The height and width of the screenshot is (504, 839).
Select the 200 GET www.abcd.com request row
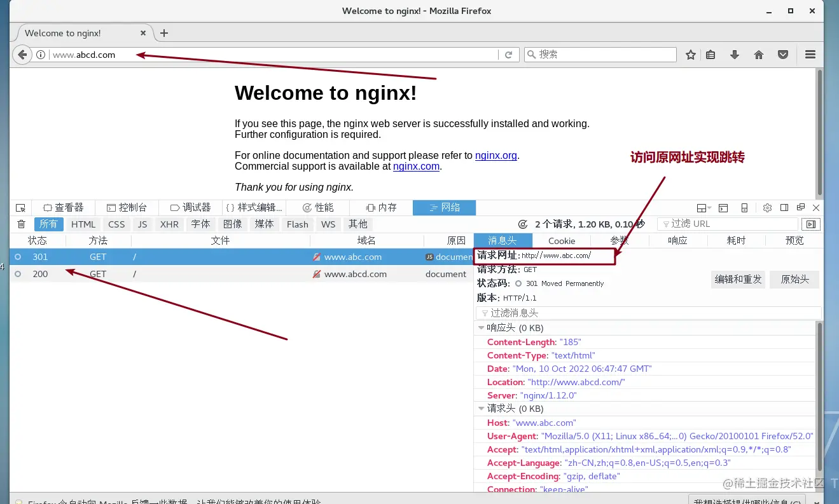click(242, 274)
